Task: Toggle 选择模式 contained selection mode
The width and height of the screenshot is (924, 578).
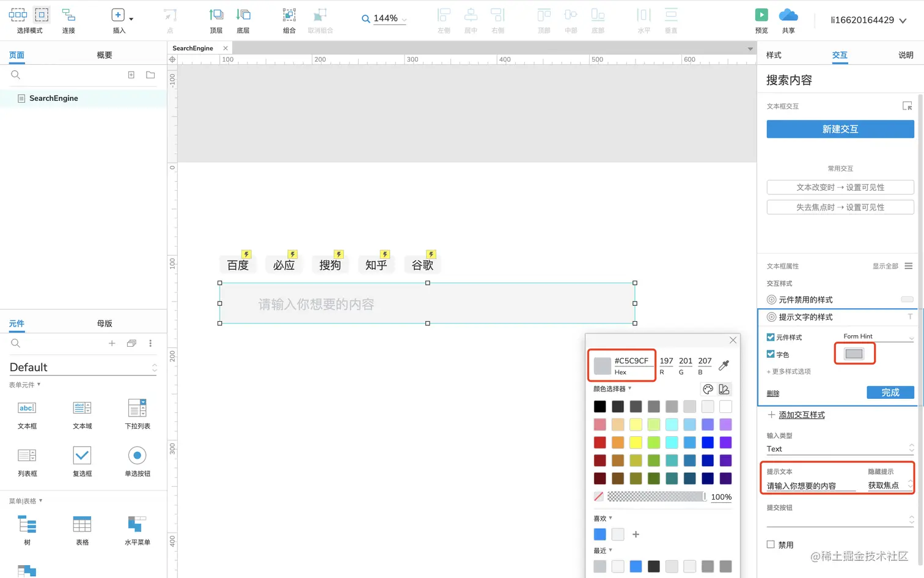Action: 42,15
